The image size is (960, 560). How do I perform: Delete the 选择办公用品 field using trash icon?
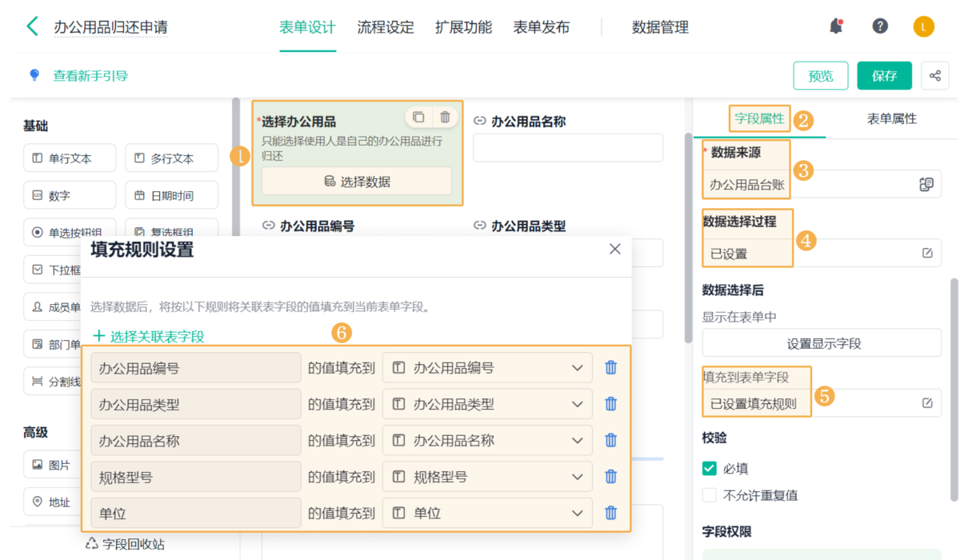point(445,117)
